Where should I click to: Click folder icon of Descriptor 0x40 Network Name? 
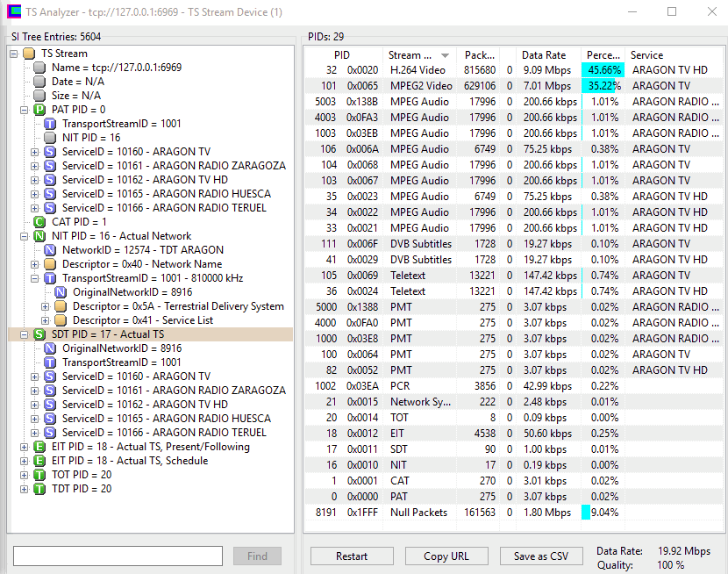click(x=50, y=264)
